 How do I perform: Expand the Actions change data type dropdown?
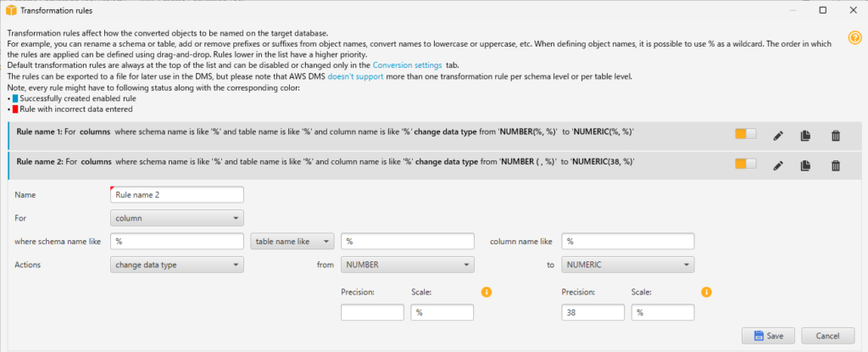pos(177,265)
